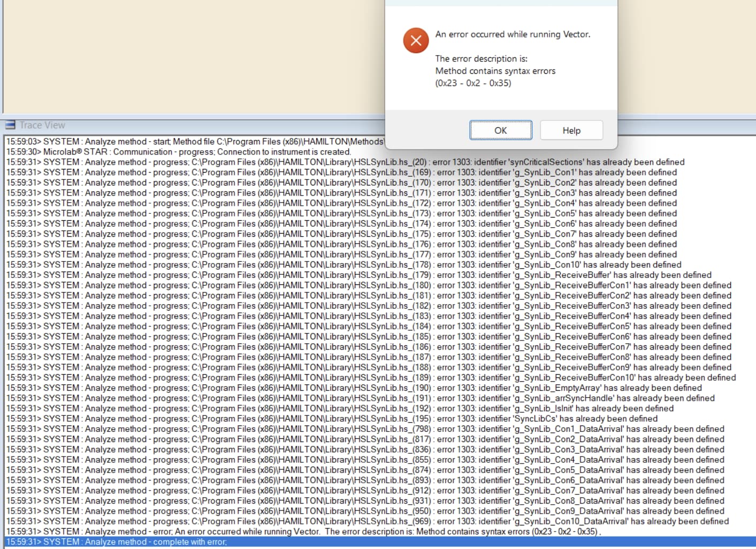Select trace line for 'g_SynLib_Con6_DataArrival'
756x549 pixels.
[x=365, y=480]
